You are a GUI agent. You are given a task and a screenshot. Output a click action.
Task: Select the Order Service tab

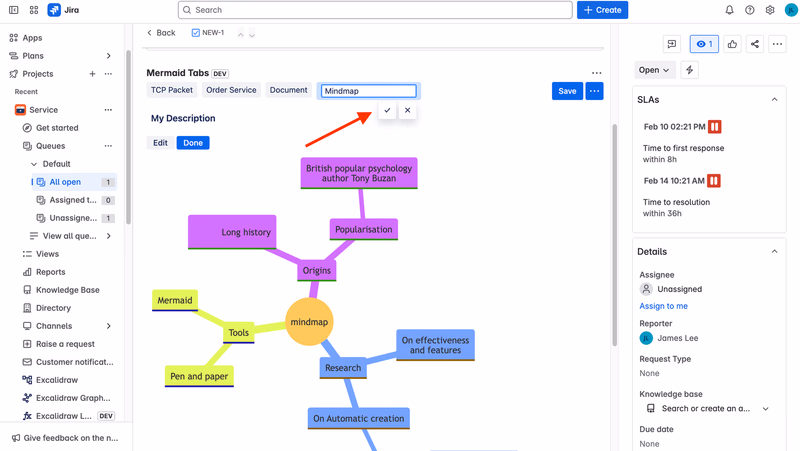point(231,90)
